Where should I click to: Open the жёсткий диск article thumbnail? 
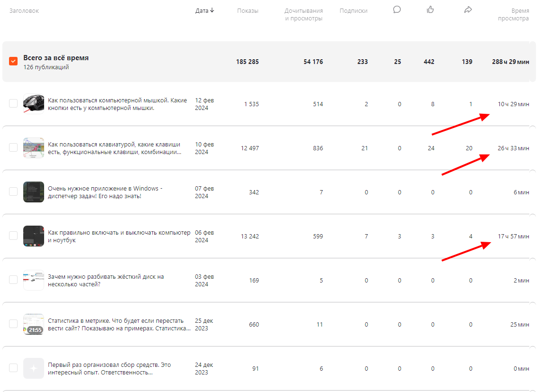[34, 280]
